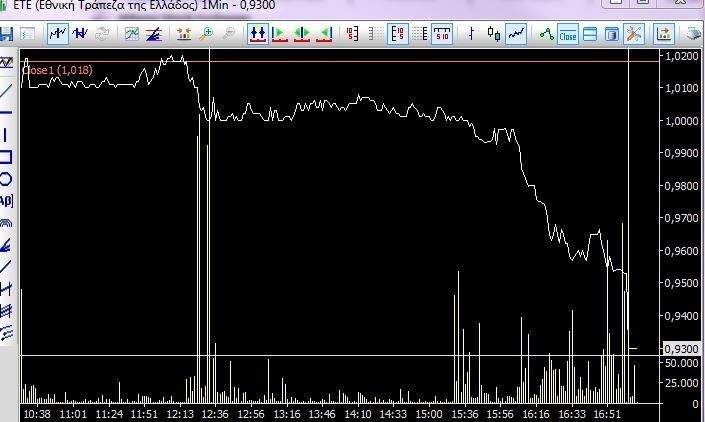The width and height of the screenshot is (705, 422).
Task: Select the Aβ text annotation tool
Action: (6, 200)
